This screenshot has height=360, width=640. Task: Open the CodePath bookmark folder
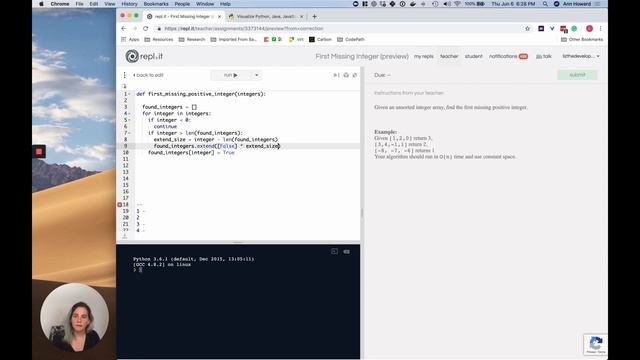[351, 40]
